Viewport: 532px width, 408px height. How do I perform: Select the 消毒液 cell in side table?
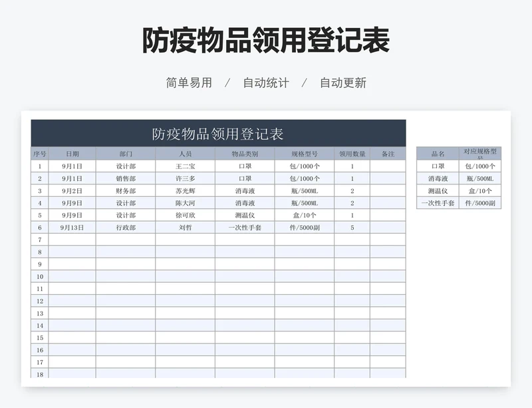point(438,178)
